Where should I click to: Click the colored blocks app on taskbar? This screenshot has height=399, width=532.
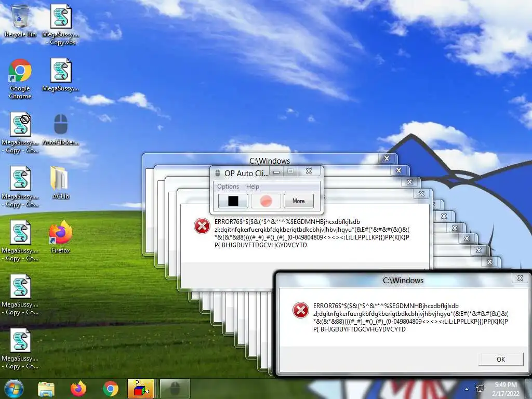click(x=141, y=389)
